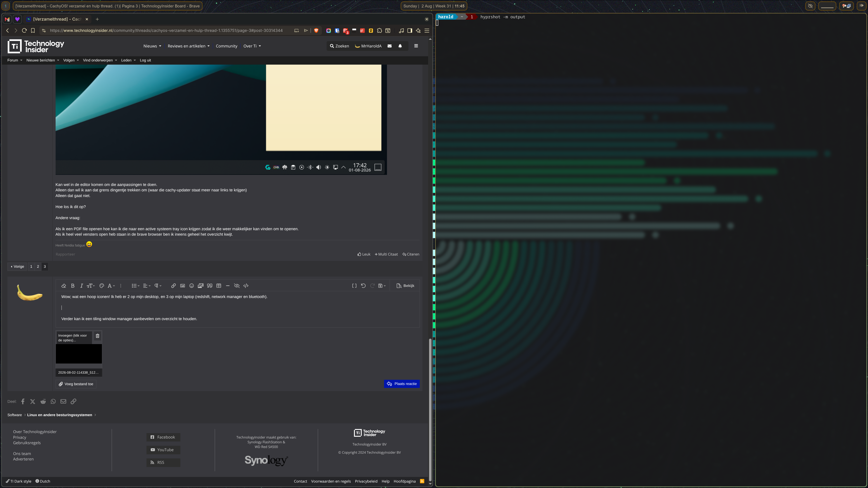Insert a link using the chain icon

pyautogui.click(x=174, y=286)
